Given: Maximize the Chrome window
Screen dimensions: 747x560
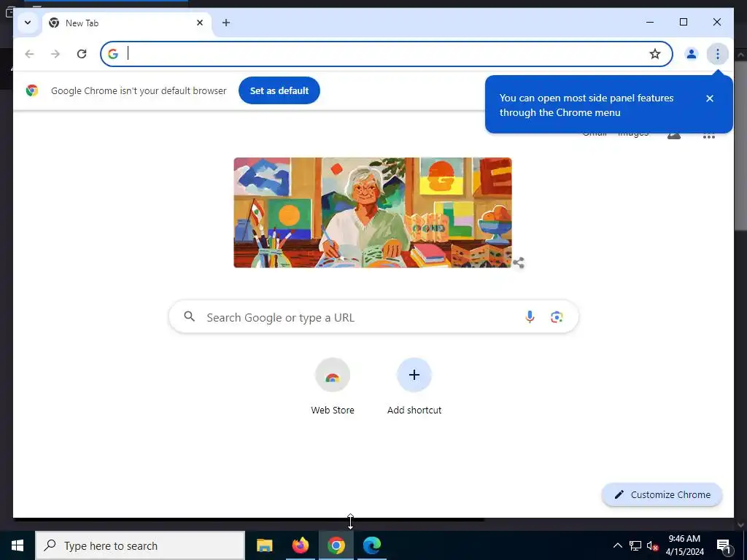Looking at the screenshot, I should (684, 22).
